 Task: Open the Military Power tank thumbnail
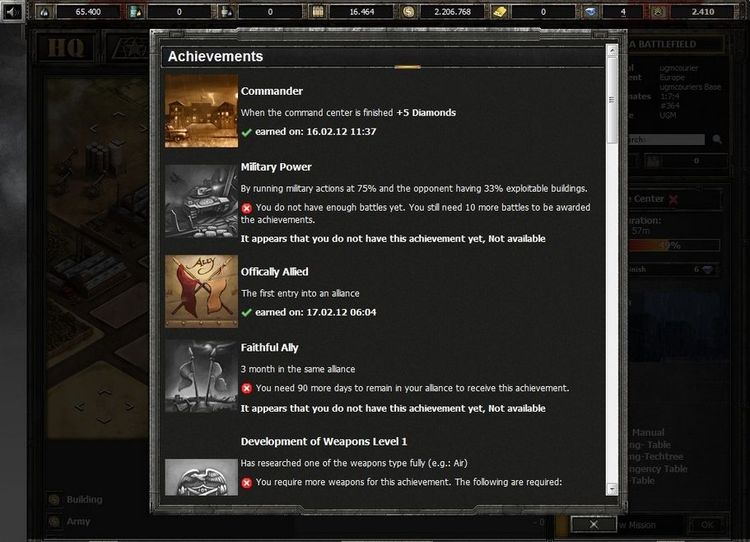(x=201, y=201)
